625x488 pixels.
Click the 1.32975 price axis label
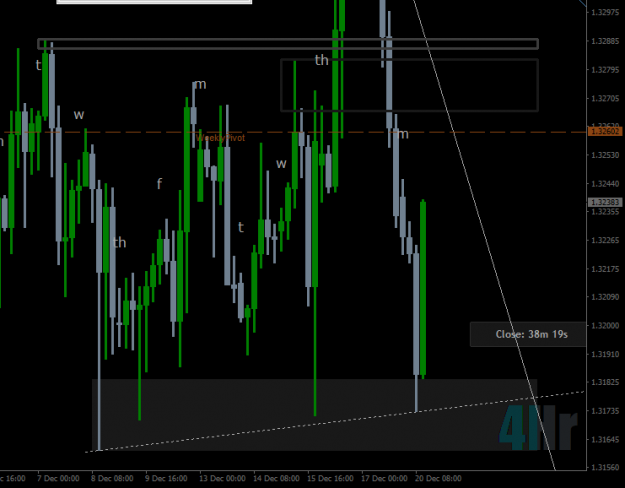[605, 12]
